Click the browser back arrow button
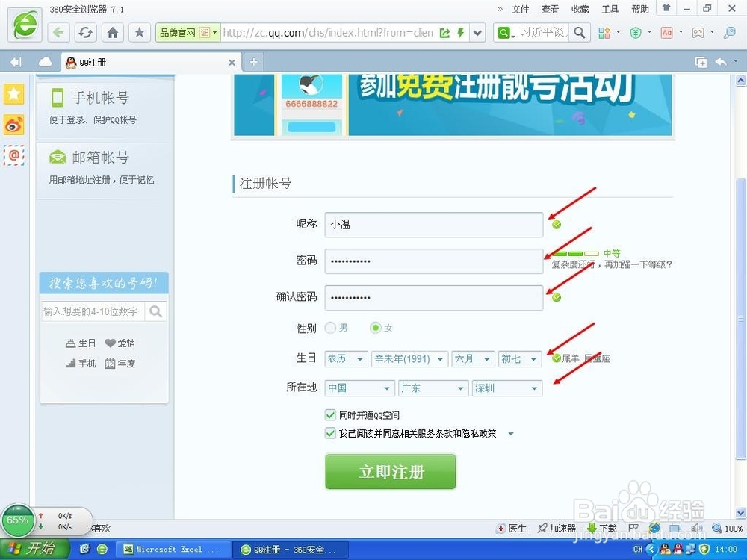747x560 pixels. pos(58,32)
